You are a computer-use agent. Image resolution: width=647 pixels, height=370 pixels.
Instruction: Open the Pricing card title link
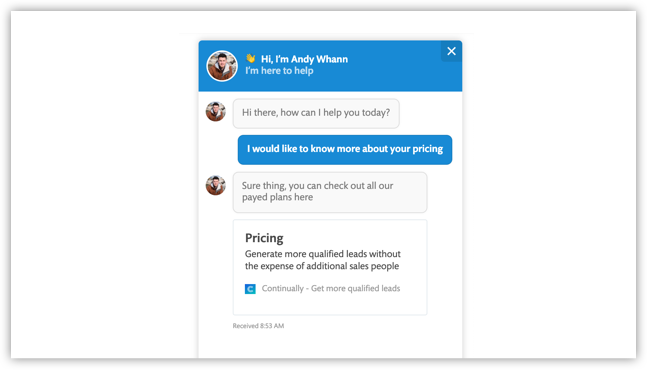pos(264,238)
